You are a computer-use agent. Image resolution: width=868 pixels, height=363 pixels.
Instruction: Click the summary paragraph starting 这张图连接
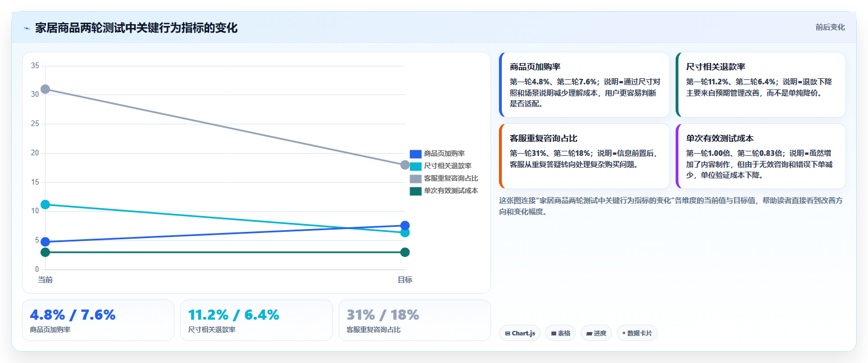point(671,206)
